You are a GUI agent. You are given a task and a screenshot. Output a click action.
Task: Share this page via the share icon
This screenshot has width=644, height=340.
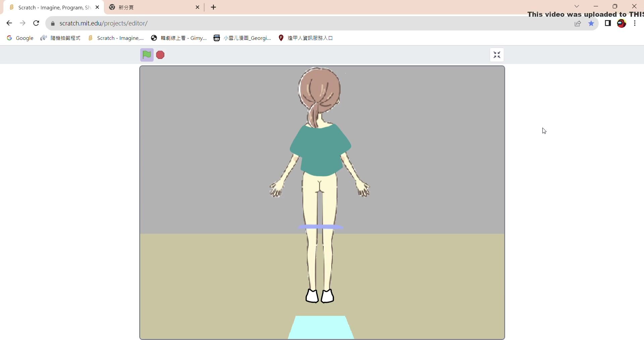pyautogui.click(x=578, y=23)
